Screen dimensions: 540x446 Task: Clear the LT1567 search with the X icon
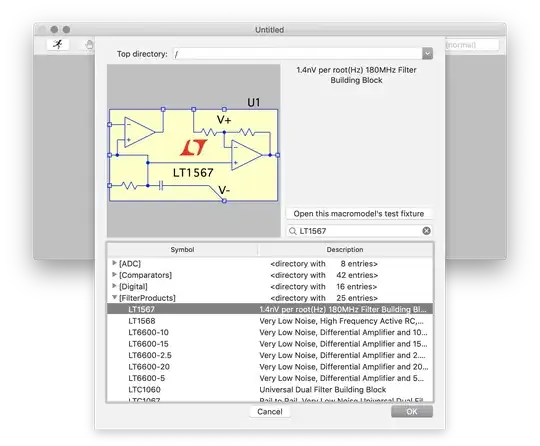tap(426, 231)
